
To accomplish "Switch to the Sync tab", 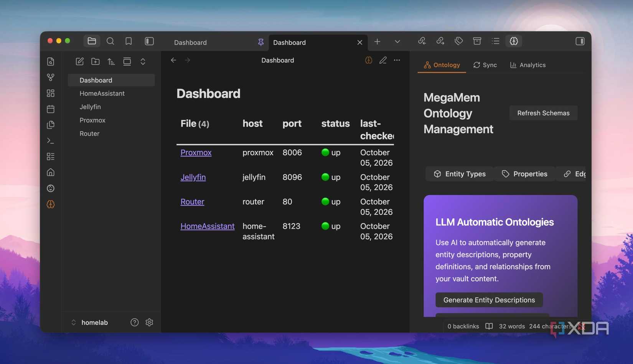I will click(x=485, y=65).
